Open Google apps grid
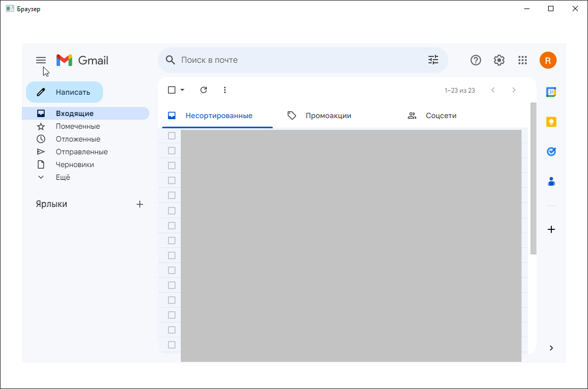 [522, 60]
